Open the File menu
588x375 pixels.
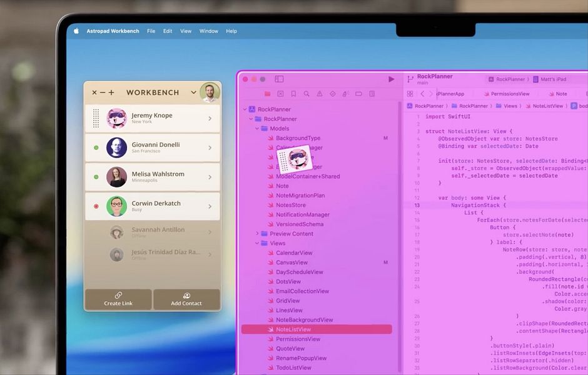(x=151, y=31)
